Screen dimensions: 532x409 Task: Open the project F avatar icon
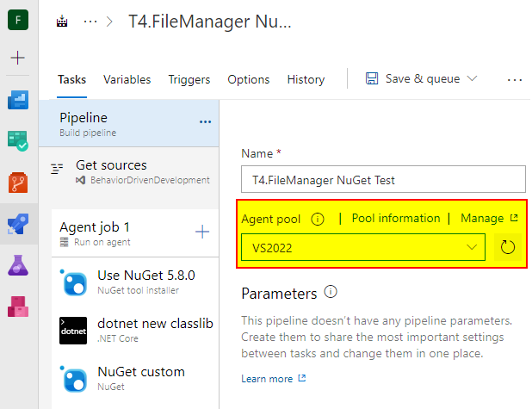tap(18, 20)
